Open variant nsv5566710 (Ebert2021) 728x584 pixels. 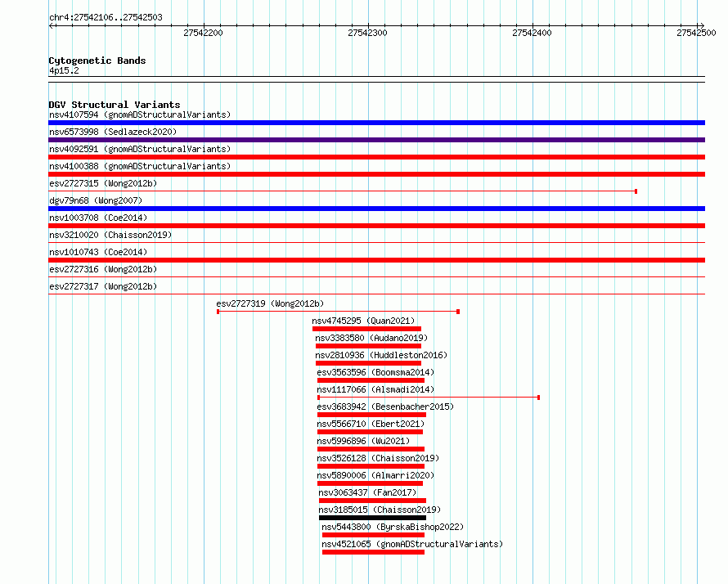371,424
